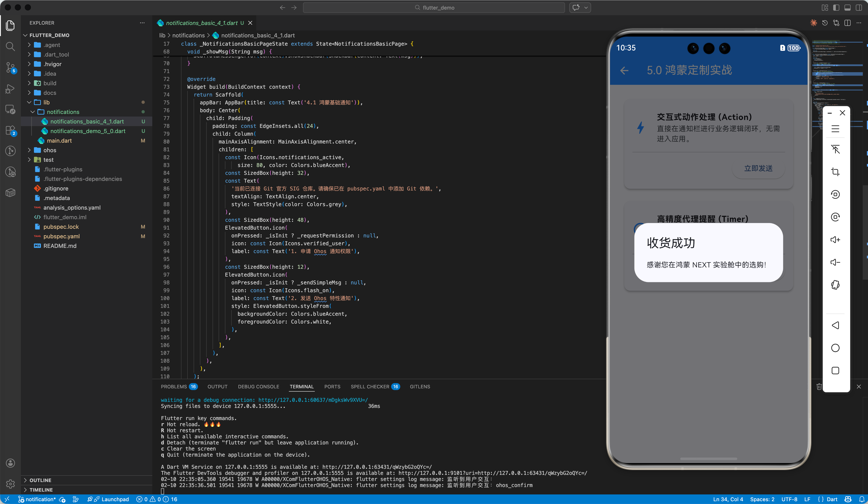Click the flutter_demo command center search box

434,8
